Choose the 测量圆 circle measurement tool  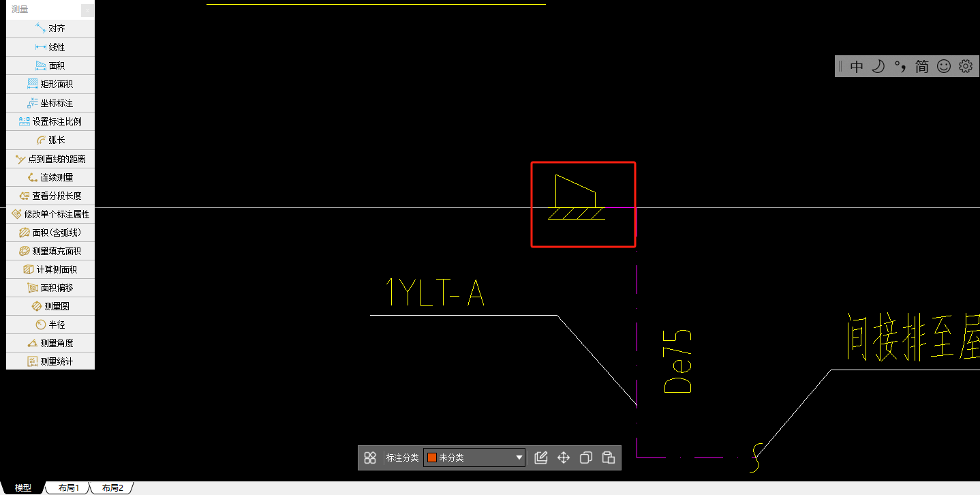click(x=50, y=306)
